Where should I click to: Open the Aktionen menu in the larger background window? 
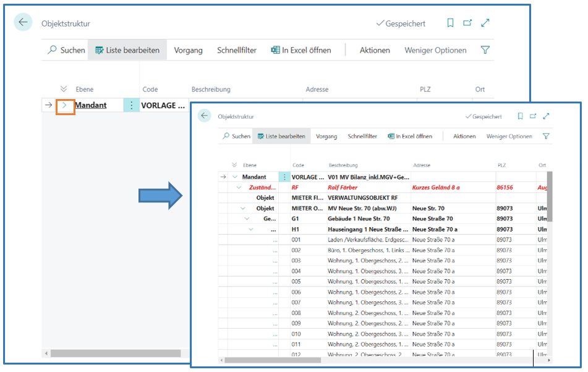point(375,50)
